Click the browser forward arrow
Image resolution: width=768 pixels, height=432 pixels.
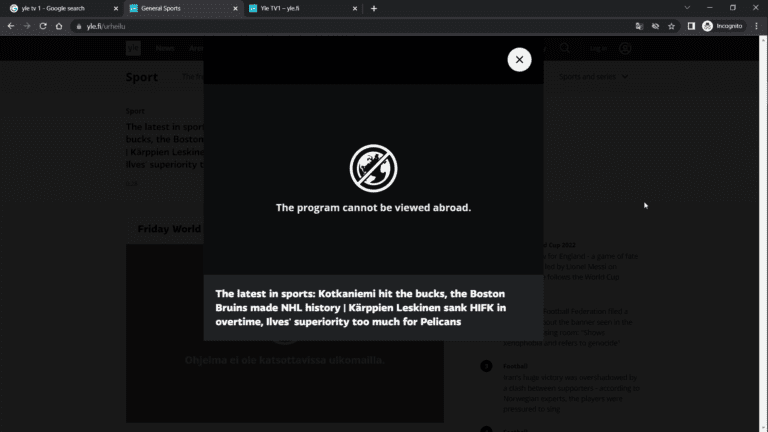pos(27,26)
